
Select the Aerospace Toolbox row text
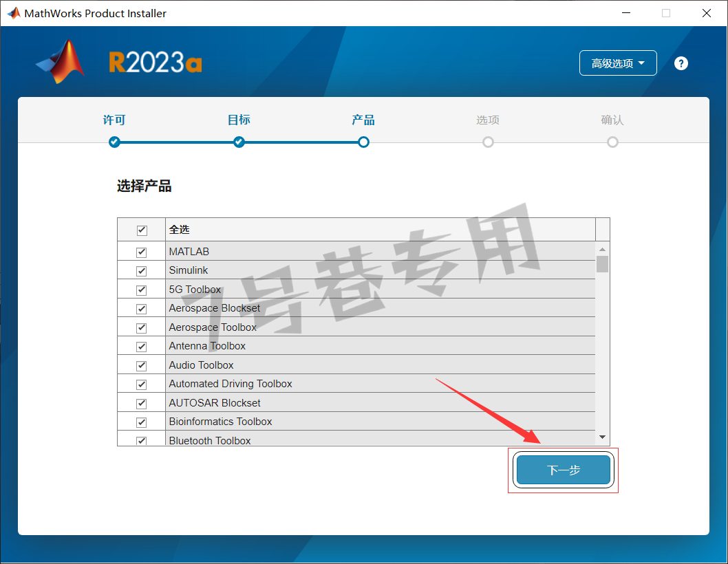click(x=213, y=327)
